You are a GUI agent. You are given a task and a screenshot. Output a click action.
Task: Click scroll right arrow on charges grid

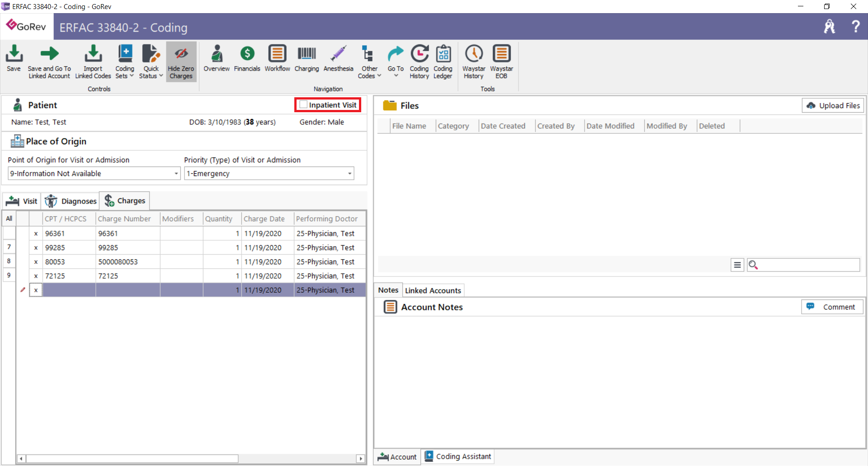361,459
